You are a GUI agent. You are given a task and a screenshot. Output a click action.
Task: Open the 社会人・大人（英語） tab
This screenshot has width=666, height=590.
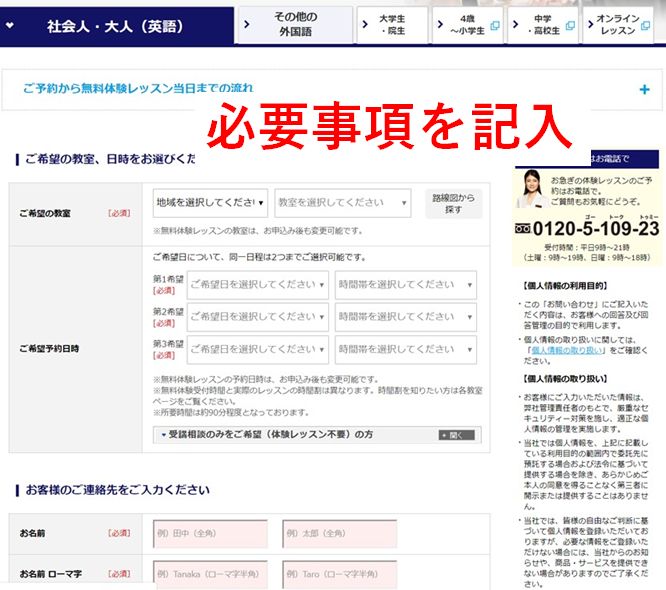point(117,26)
